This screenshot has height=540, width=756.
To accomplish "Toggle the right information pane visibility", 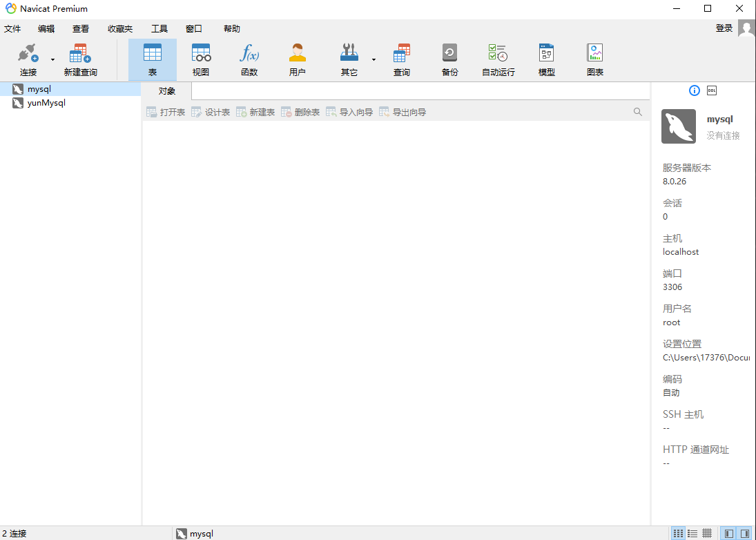I will pyautogui.click(x=745, y=533).
